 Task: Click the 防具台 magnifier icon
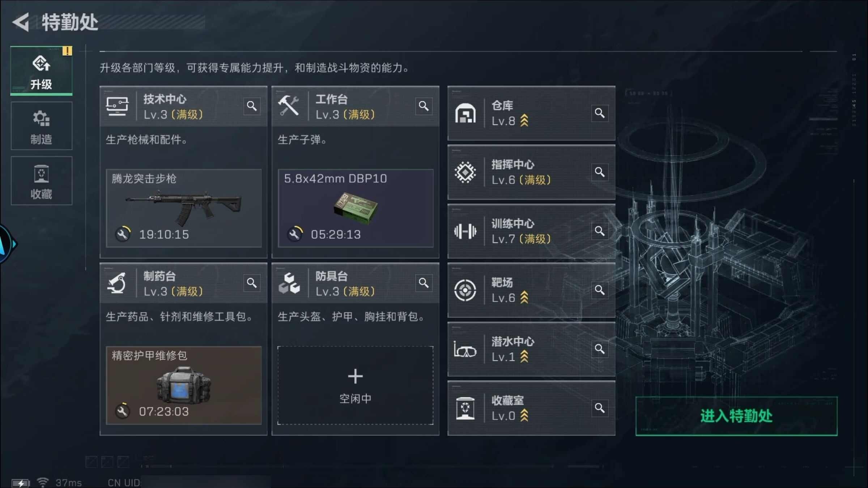pos(424,283)
